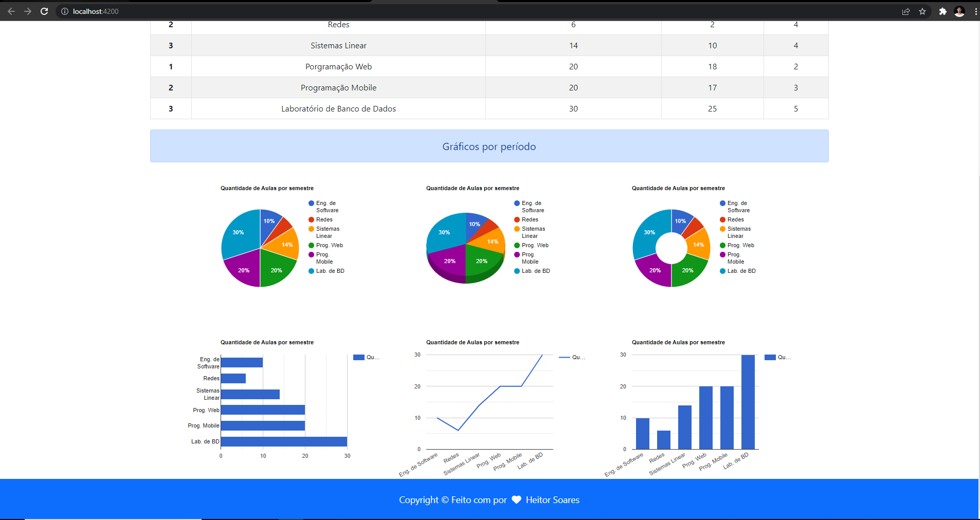
Task: Click the value 25 in Laboratório row
Action: (x=712, y=108)
